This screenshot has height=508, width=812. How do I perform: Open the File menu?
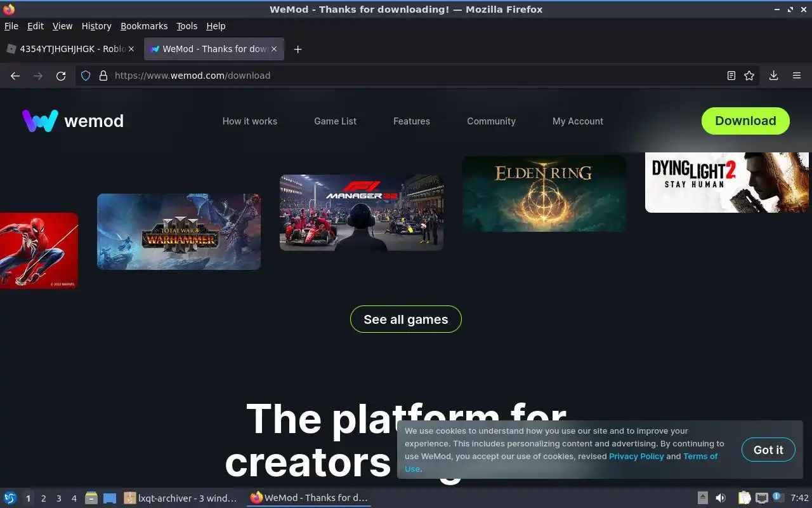point(11,26)
